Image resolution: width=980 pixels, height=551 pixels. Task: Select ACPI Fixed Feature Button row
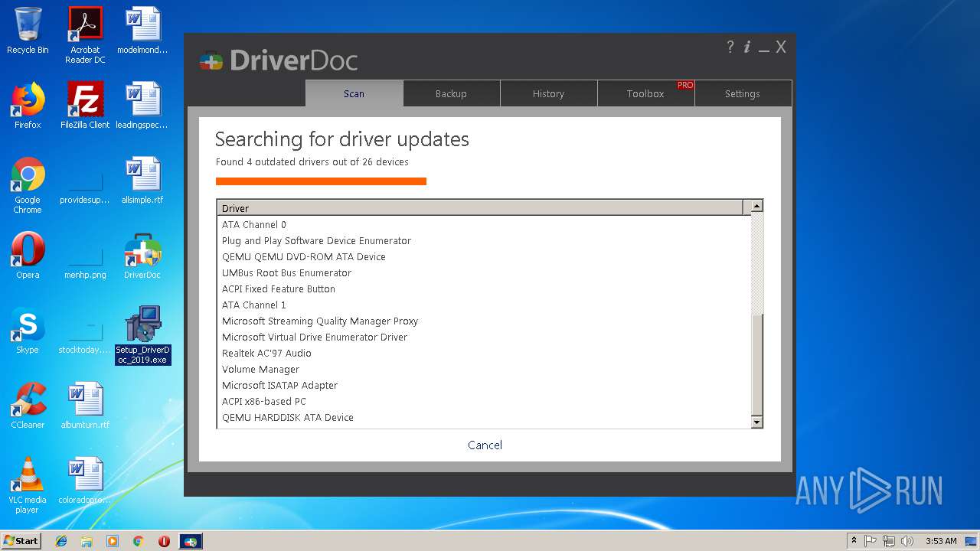click(483, 289)
